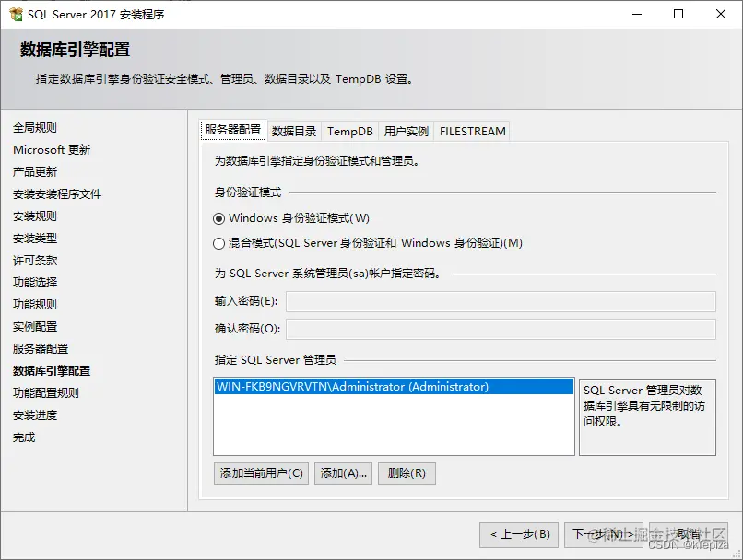Open the FILESTREAM tab
This screenshot has width=743, height=560.
pos(472,131)
